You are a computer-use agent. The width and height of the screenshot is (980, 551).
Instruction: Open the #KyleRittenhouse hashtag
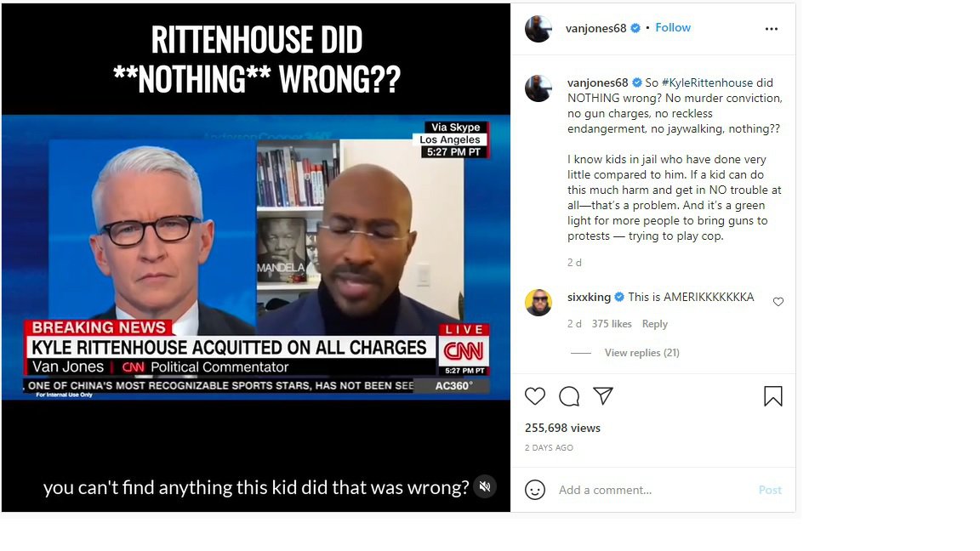click(707, 82)
